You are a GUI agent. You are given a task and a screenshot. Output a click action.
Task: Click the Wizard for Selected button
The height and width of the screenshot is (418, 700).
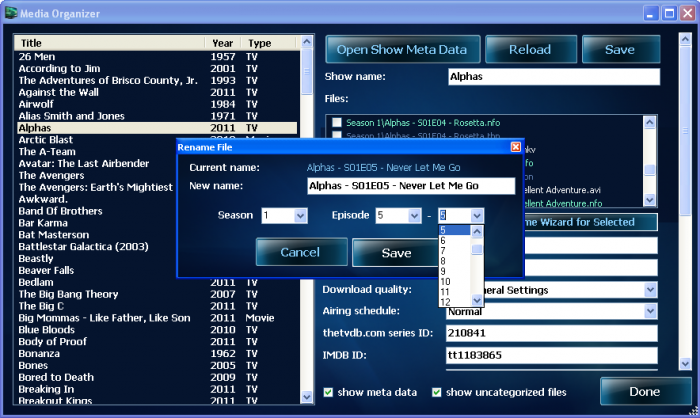(590, 222)
